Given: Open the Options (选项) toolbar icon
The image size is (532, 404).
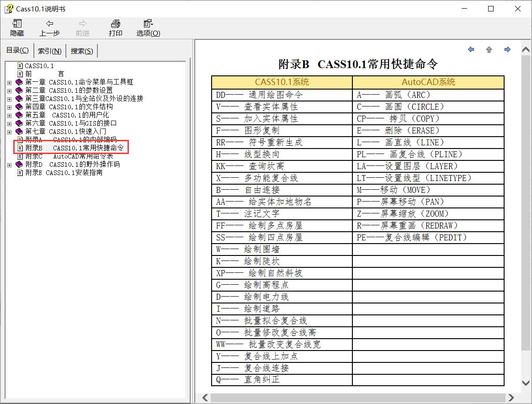Looking at the screenshot, I should tap(148, 23).
